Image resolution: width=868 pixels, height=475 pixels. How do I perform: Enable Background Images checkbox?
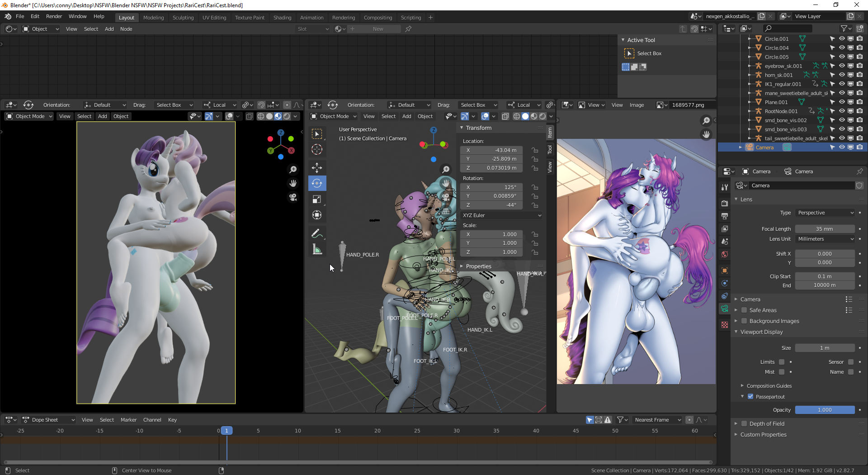(x=744, y=321)
